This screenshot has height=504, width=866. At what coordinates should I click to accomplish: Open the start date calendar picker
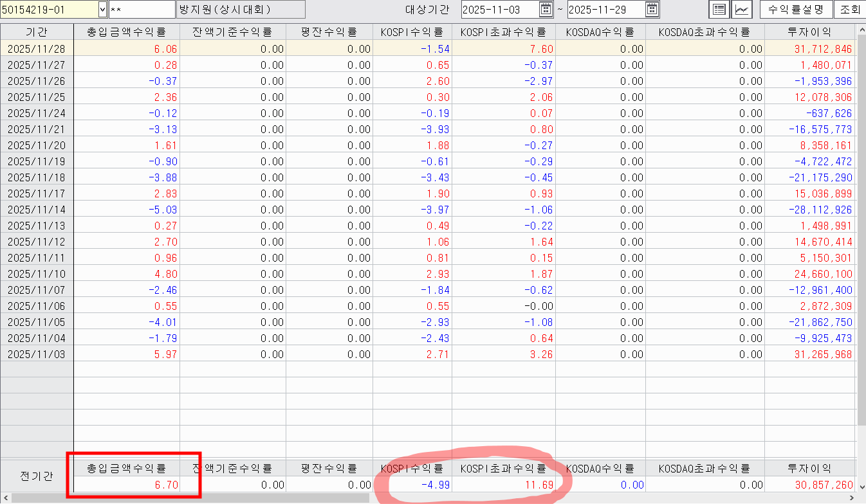click(x=546, y=10)
